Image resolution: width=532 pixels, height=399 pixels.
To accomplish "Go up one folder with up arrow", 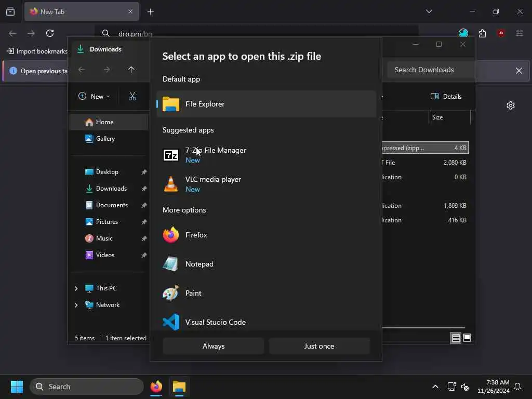I will coord(131,70).
